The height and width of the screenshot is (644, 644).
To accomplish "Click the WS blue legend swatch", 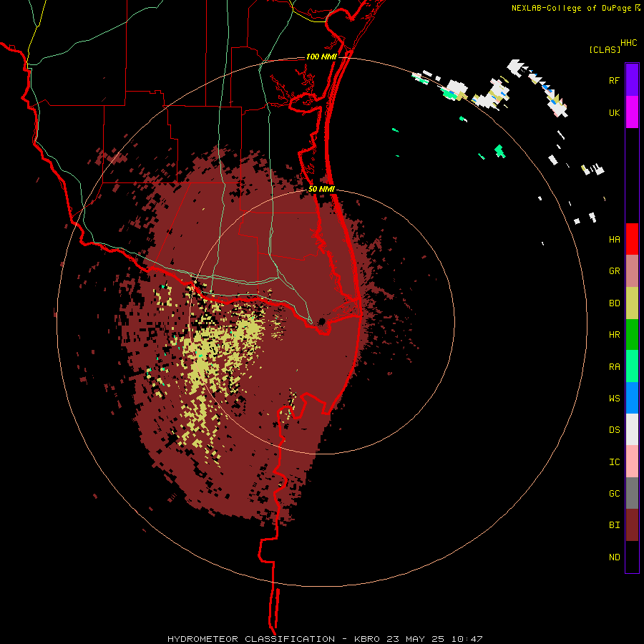I will pos(632,398).
